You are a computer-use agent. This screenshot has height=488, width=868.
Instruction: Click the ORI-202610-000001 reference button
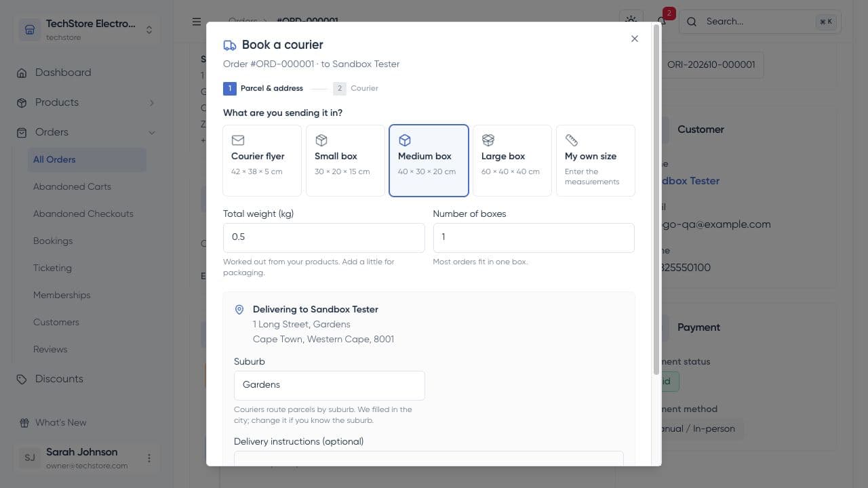[711, 65]
